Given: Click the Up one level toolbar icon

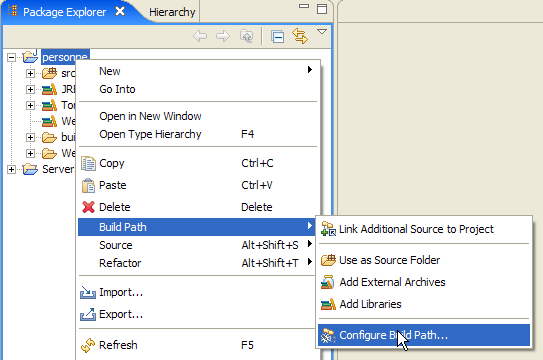Looking at the screenshot, I should (247, 36).
